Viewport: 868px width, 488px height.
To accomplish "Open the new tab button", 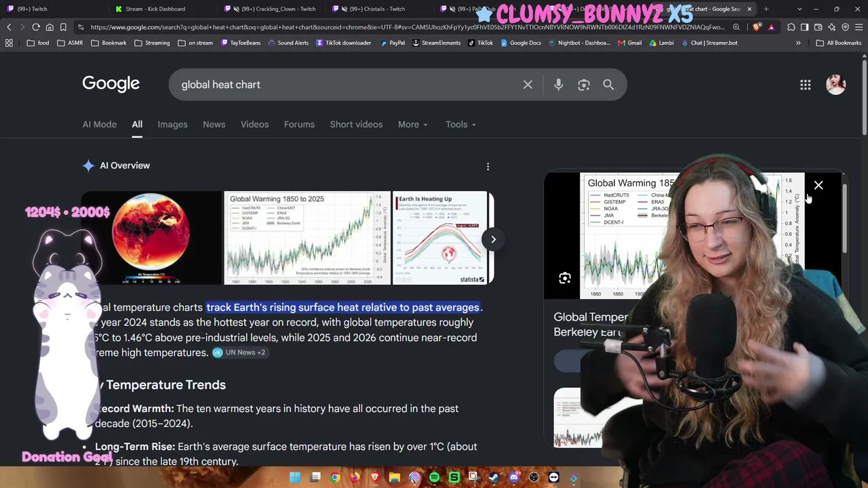I will point(766,9).
